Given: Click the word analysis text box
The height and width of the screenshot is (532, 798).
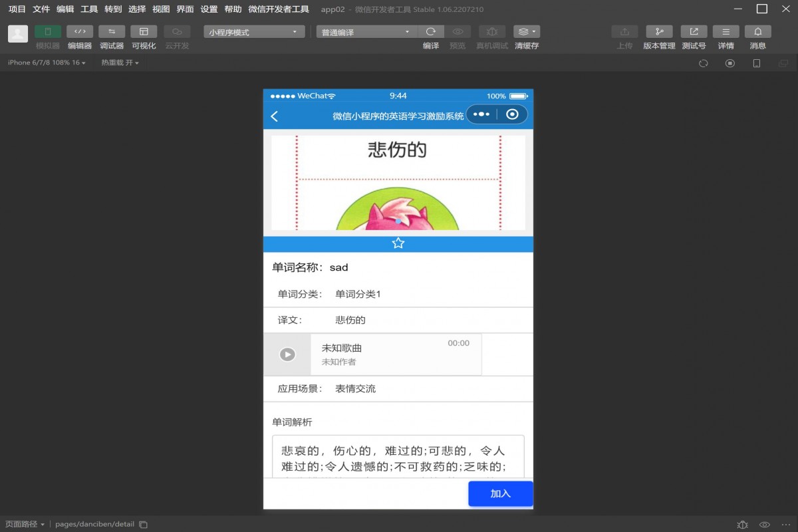Looking at the screenshot, I should click(x=398, y=457).
